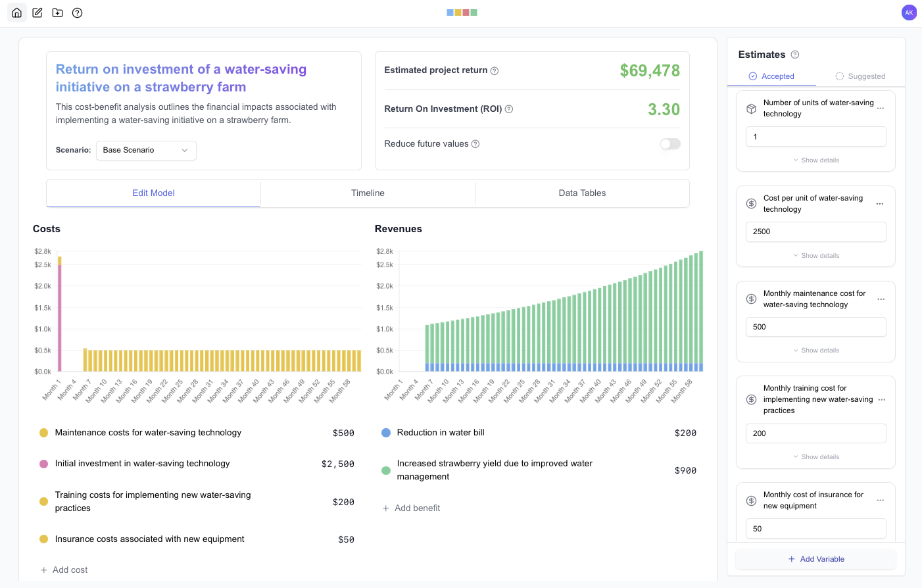Open options menu for Monthly cost of insurance variable
Image resolution: width=922 pixels, height=588 pixels.
point(881,501)
